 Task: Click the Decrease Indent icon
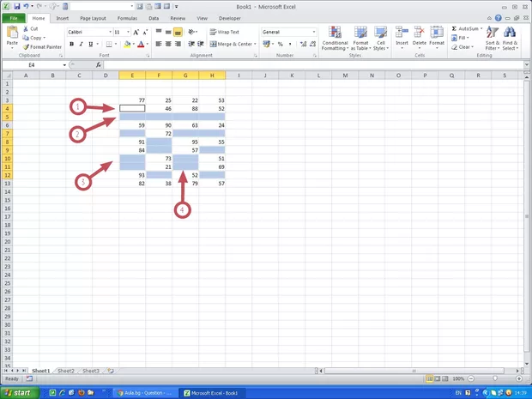tap(191, 44)
